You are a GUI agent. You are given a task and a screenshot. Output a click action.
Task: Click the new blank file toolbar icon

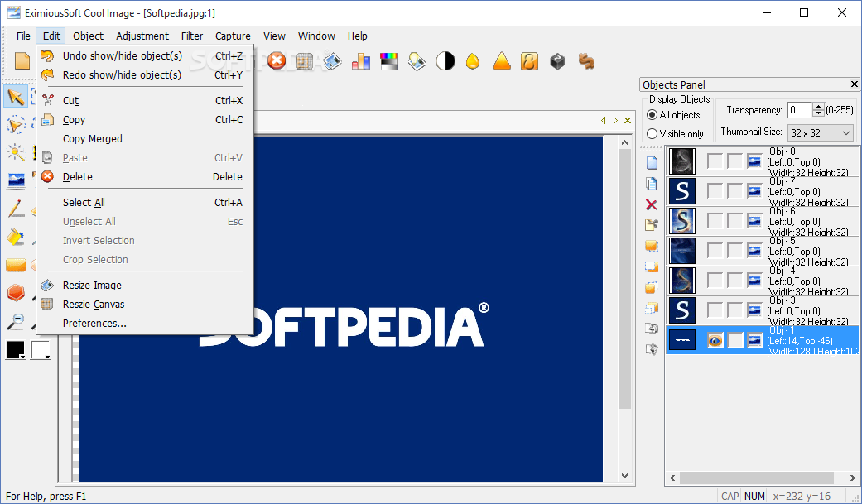click(22, 61)
